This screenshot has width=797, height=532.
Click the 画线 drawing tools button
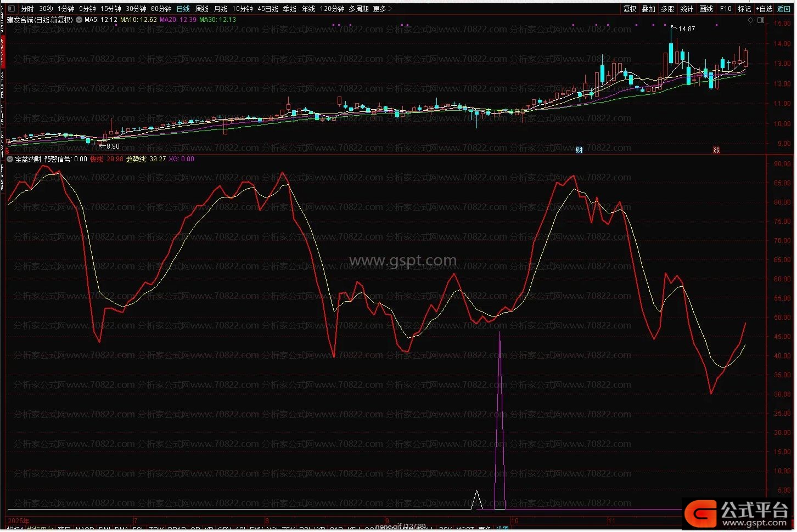tap(706, 9)
